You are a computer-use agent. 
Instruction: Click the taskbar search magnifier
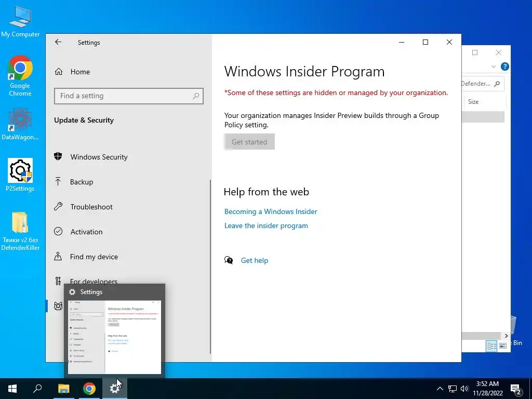tap(37, 389)
